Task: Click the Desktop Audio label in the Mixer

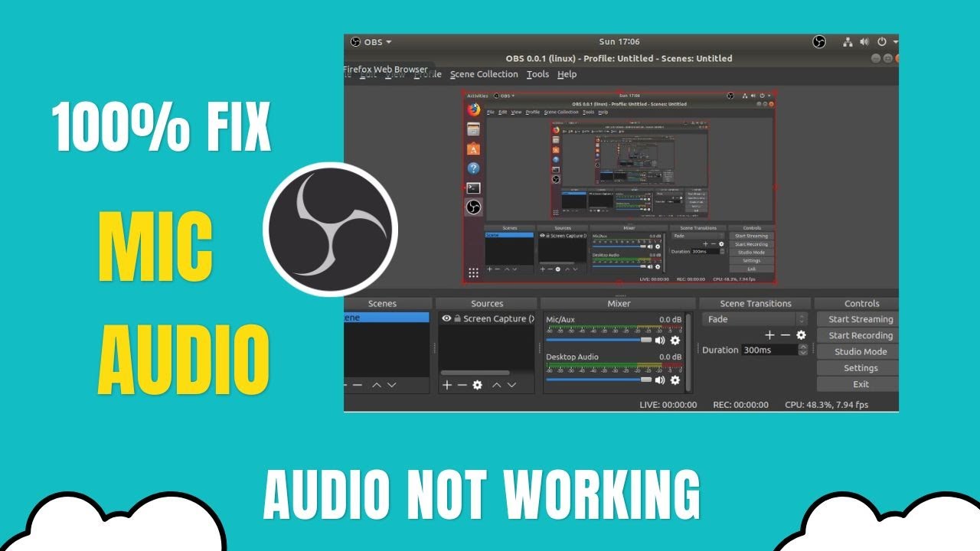Action: click(572, 357)
